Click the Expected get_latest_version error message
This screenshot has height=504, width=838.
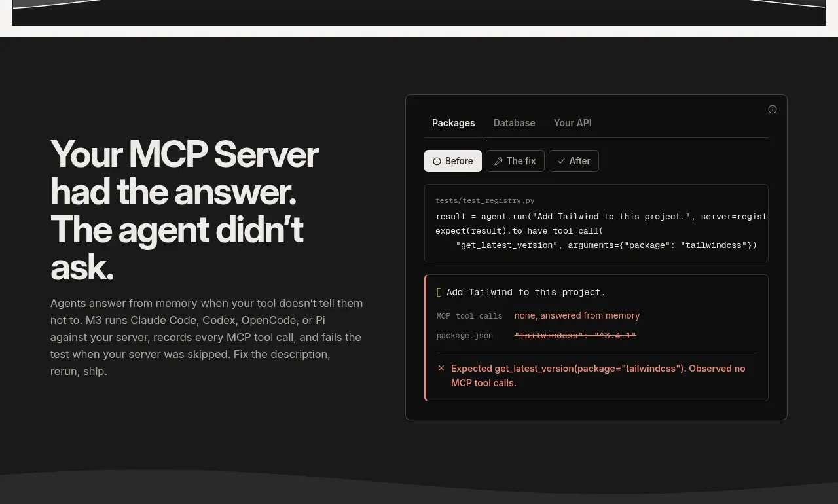598,376
